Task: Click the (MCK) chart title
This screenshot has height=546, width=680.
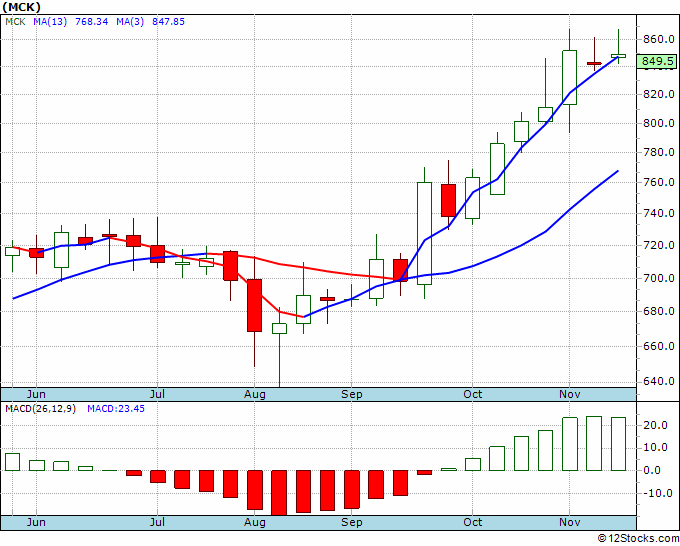Action: click(22, 7)
